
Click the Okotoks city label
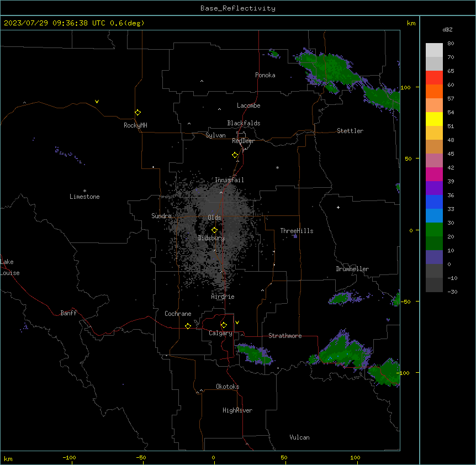228,387
